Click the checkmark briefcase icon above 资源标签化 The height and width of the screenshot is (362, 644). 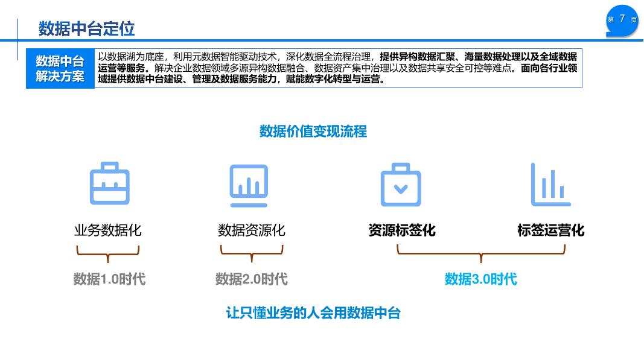point(401,183)
